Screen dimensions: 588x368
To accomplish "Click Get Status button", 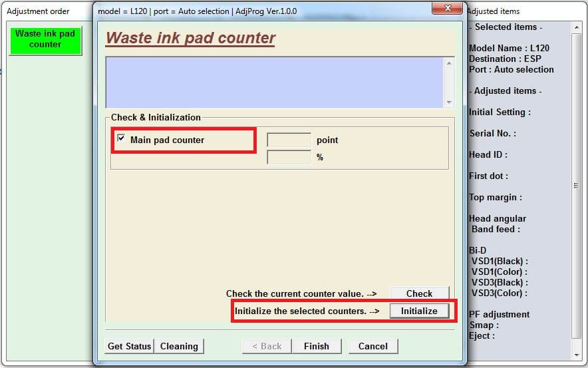I will (x=130, y=346).
